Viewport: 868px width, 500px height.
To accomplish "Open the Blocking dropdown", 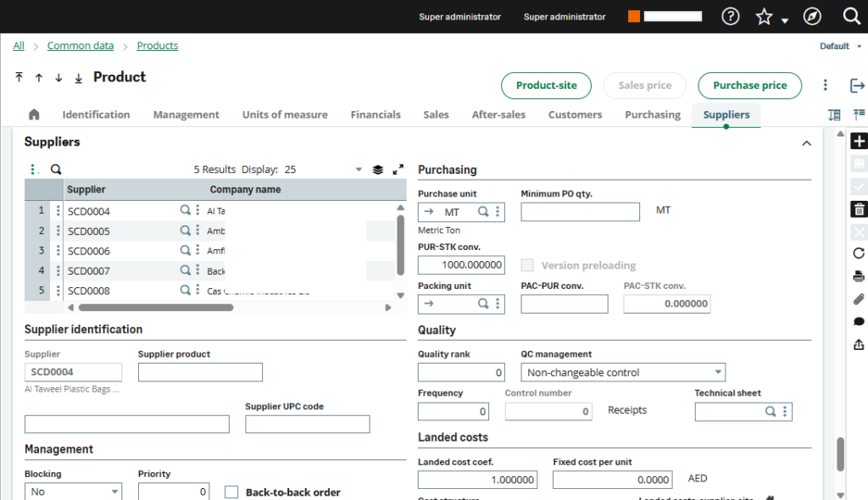I will coord(73,492).
